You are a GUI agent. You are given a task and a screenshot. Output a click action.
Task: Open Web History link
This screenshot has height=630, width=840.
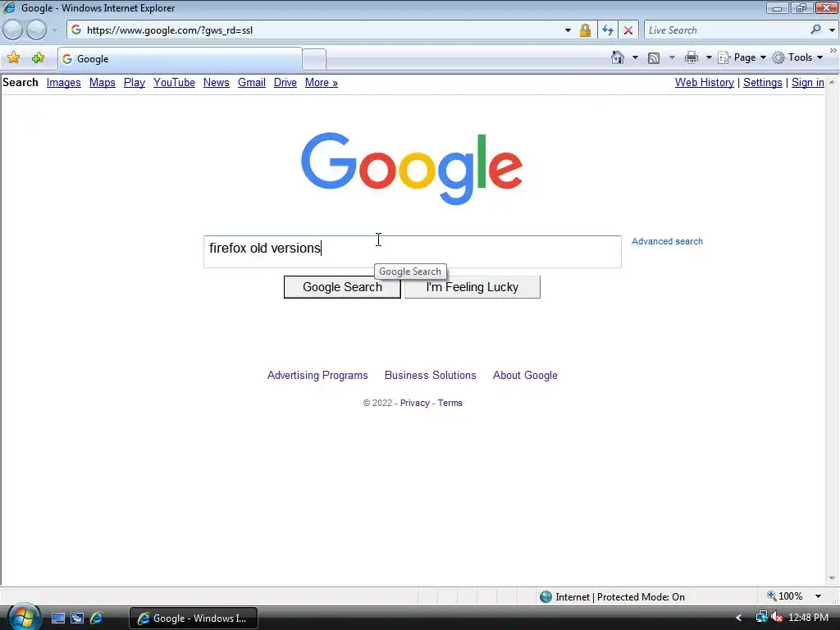705,83
